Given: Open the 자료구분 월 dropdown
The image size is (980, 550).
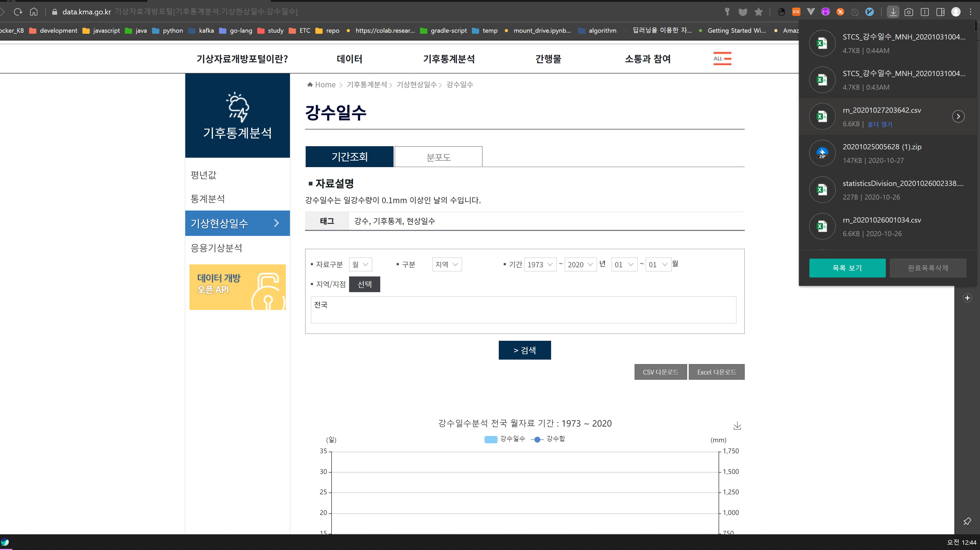Looking at the screenshot, I should click(360, 265).
